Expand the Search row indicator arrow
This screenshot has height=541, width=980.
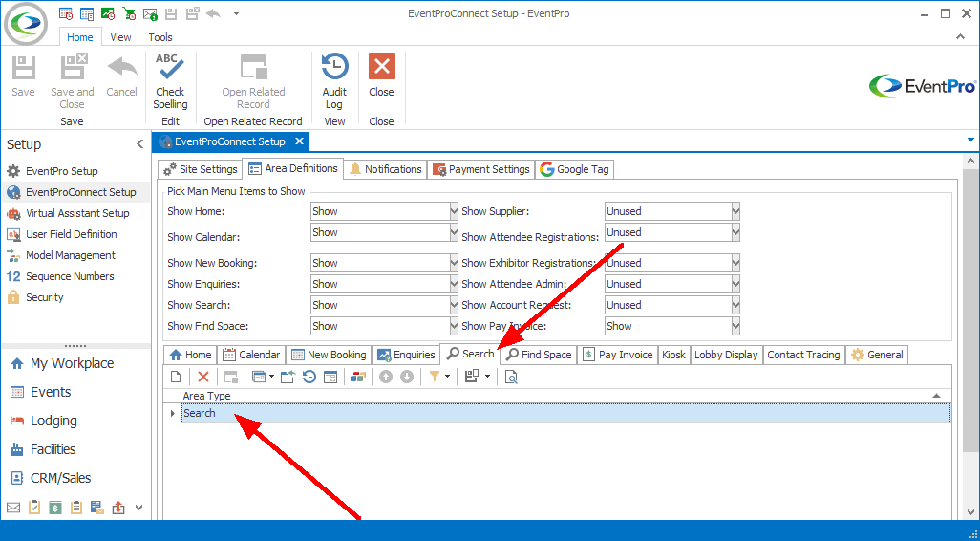tap(173, 414)
